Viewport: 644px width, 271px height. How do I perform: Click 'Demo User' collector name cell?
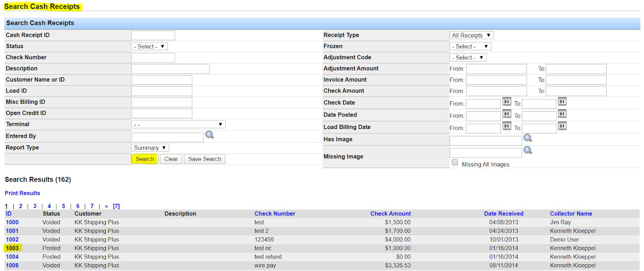point(564,239)
